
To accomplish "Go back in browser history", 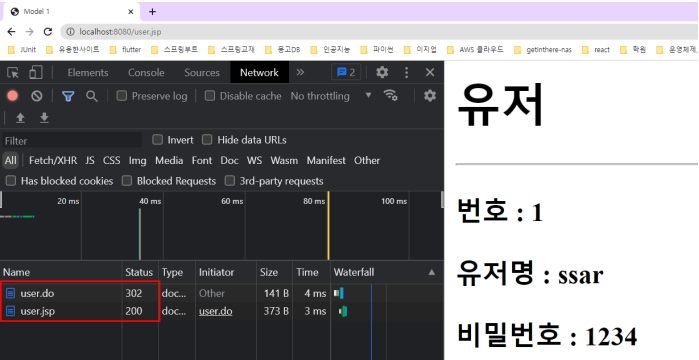I will click(12, 32).
